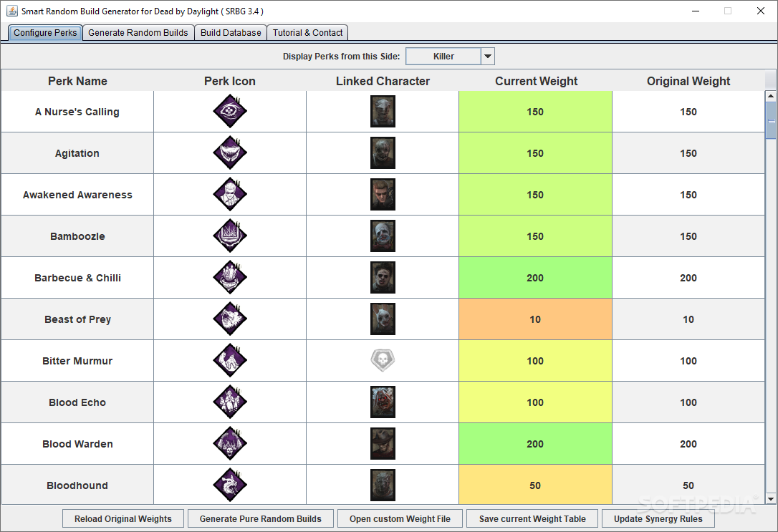Viewport: 778px width, 532px height.
Task: Click the Perk Name column header
Action: 77,81
